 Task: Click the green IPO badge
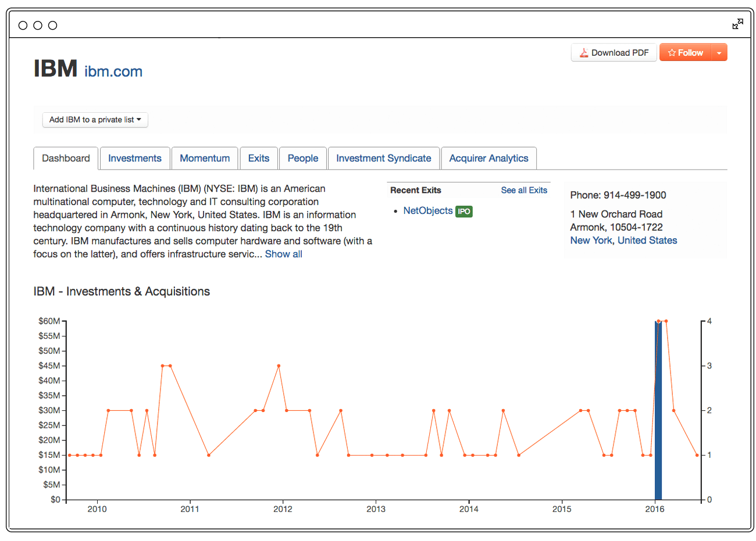464,212
